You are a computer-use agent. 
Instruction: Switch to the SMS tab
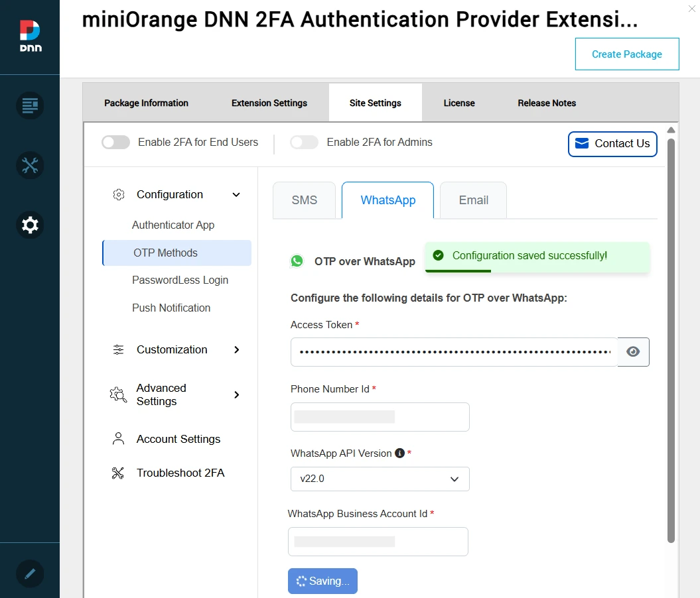[x=304, y=200]
